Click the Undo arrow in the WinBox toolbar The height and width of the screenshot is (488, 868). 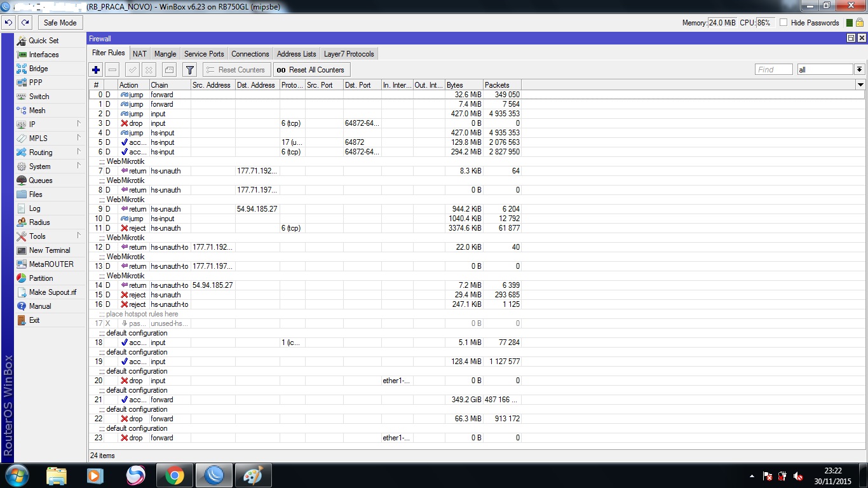point(8,22)
